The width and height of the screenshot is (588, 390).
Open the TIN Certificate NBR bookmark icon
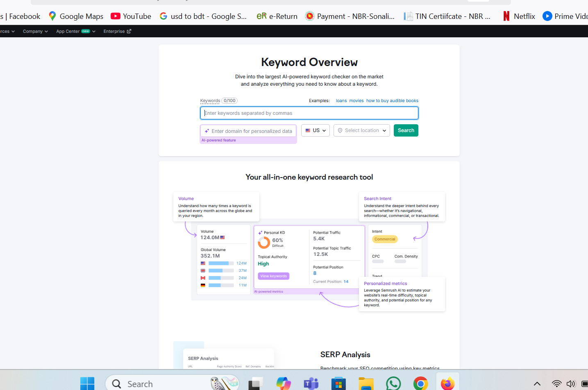(x=408, y=16)
